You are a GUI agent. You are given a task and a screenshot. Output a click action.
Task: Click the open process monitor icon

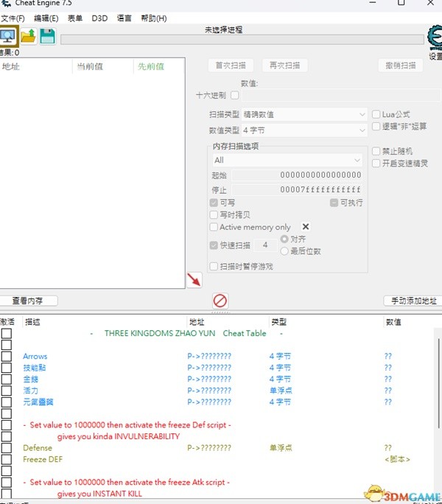pyautogui.click(x=8, y=35)
